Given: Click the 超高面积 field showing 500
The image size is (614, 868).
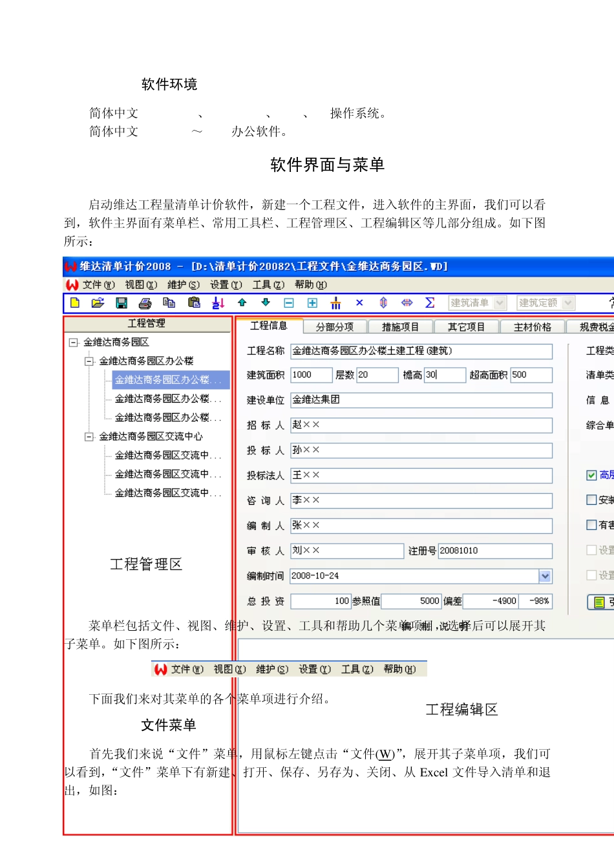Looking at the screenshot, I should 531,375.
